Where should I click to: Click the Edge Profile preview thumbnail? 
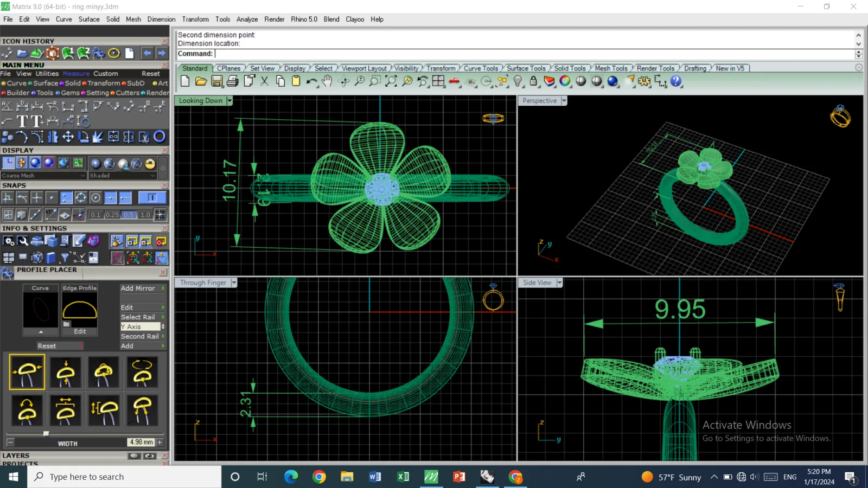80,310
